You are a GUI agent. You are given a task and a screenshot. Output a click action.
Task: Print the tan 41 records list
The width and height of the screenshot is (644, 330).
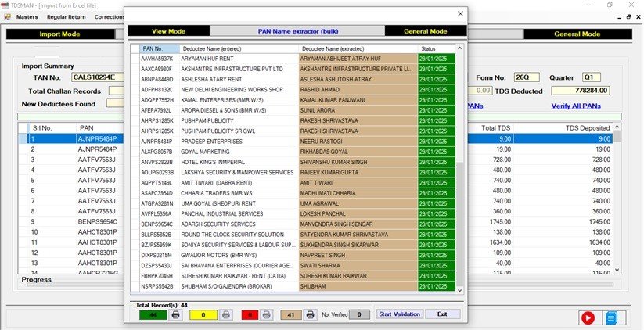coord(310,315)
